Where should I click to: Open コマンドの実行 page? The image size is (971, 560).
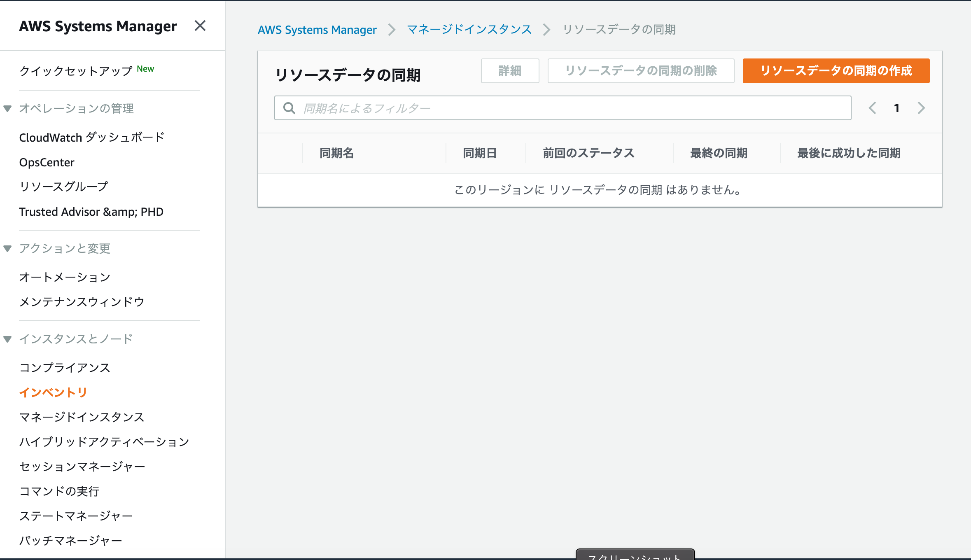coord(59,491)
